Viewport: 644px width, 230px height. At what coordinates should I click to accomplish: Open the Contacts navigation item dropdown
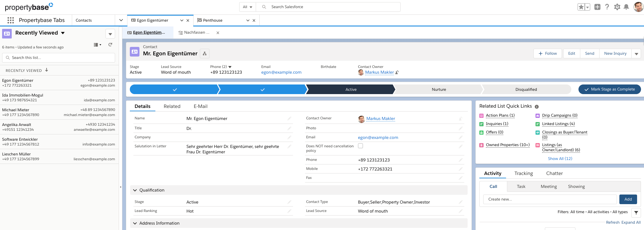click(x=121, y=20)
